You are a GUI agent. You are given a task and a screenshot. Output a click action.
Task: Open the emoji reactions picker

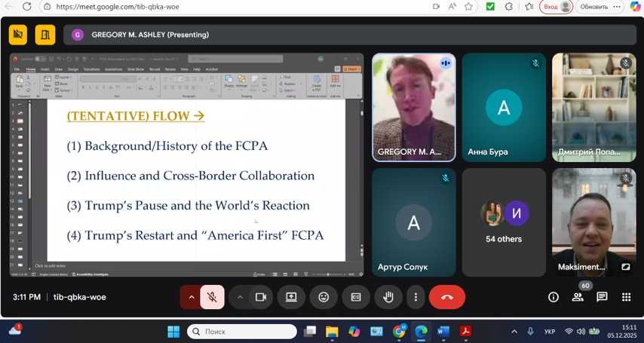[x=324, y=297]
